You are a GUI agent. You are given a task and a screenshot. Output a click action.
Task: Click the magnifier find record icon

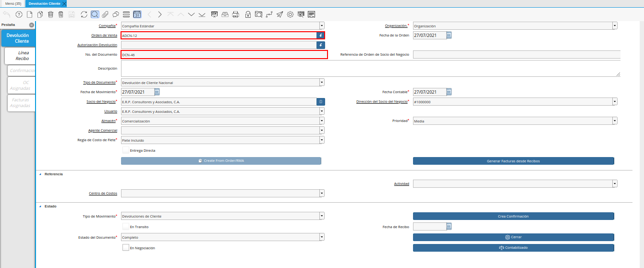[x=95, y=14]
